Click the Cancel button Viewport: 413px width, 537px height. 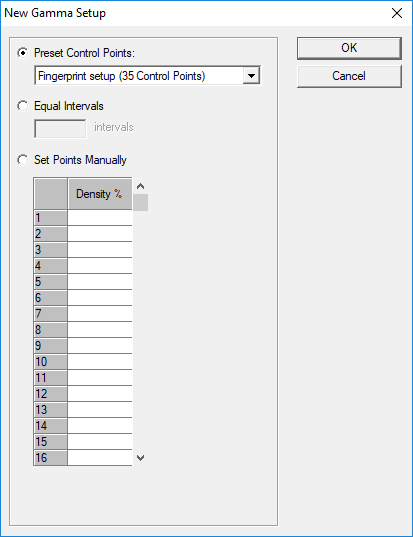pos(349,76)
